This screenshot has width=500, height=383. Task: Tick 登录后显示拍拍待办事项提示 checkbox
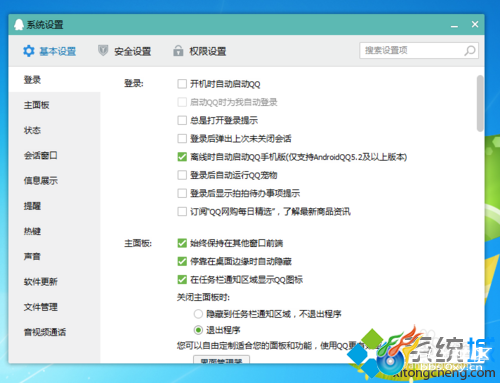182,193
